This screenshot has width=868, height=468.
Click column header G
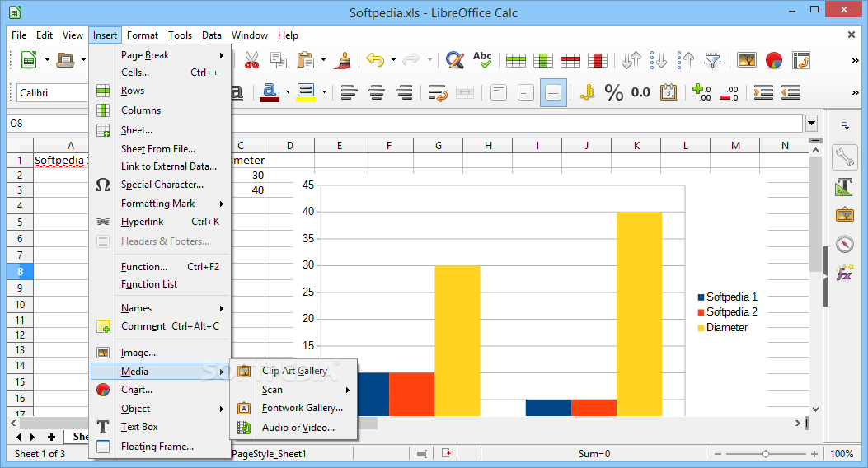click(439, 146)
